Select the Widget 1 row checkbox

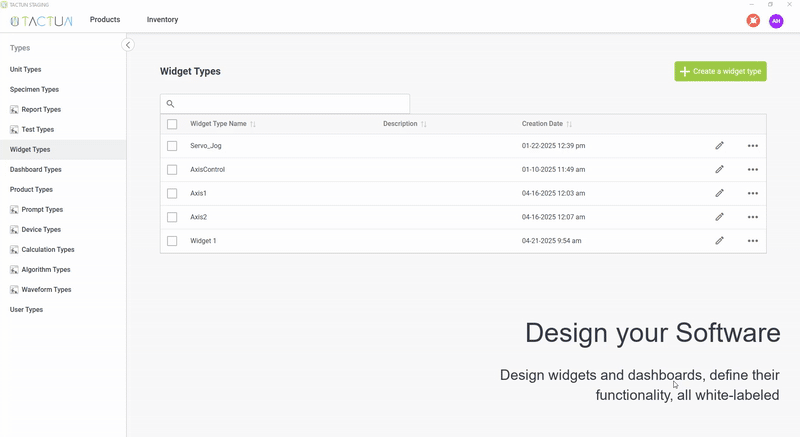(x=172, y=241)
